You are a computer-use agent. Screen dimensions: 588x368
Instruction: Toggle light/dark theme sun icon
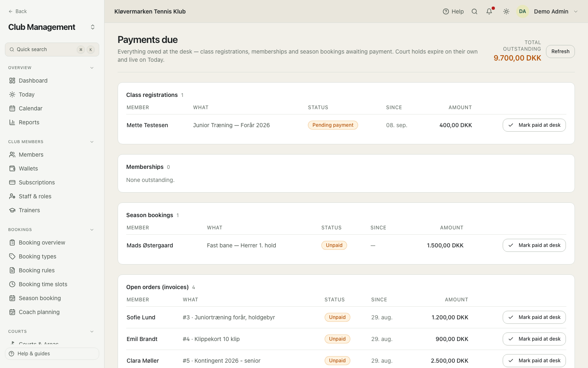click(x=506, y=11)
